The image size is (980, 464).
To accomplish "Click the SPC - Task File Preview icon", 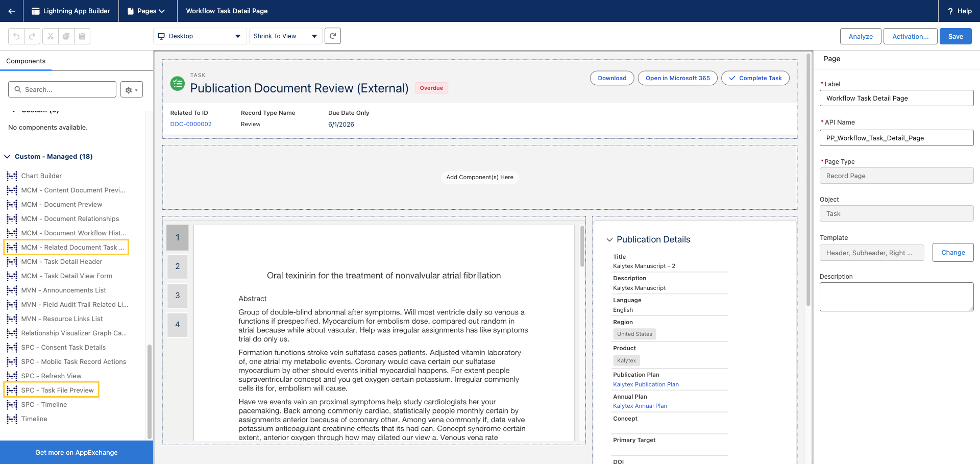I will [x=12, y=390].
